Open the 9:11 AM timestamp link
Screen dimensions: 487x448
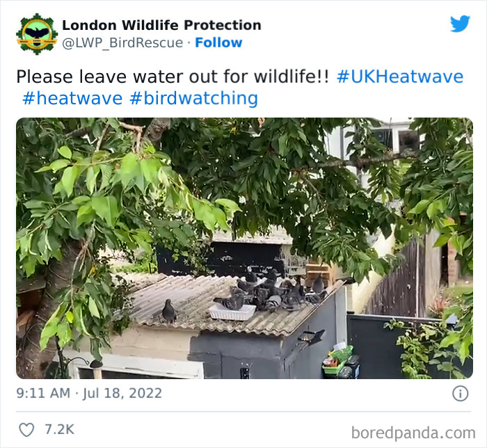coord(43,393)
